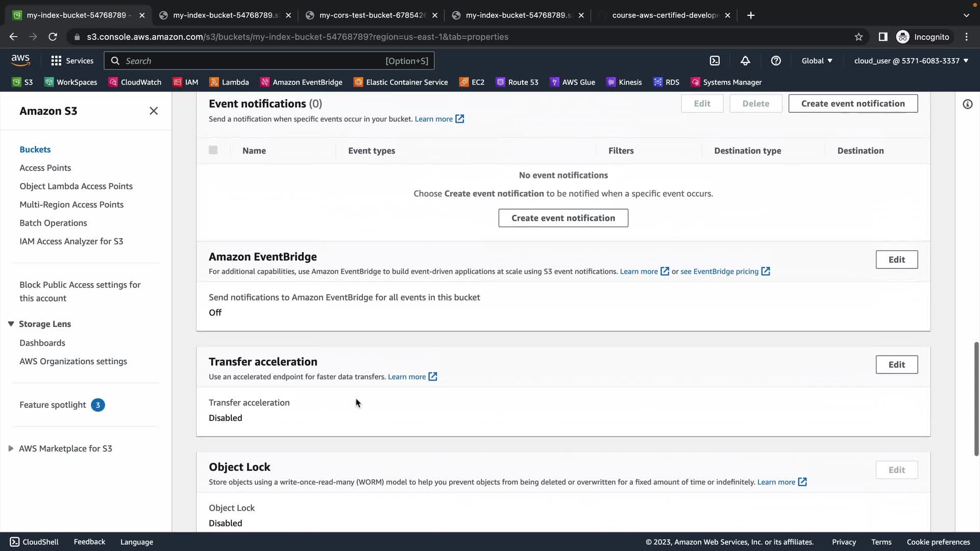Click the AWS logo home icon
Image resolution: width=980 pixels, height=551 pixels.
(20, 60)
